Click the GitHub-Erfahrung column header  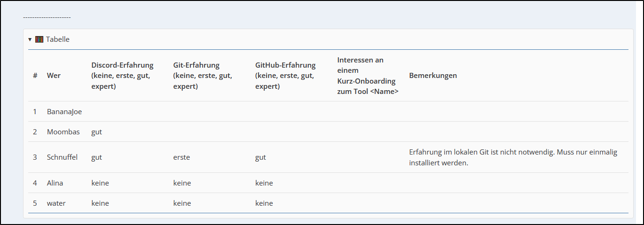pos(285,76)
